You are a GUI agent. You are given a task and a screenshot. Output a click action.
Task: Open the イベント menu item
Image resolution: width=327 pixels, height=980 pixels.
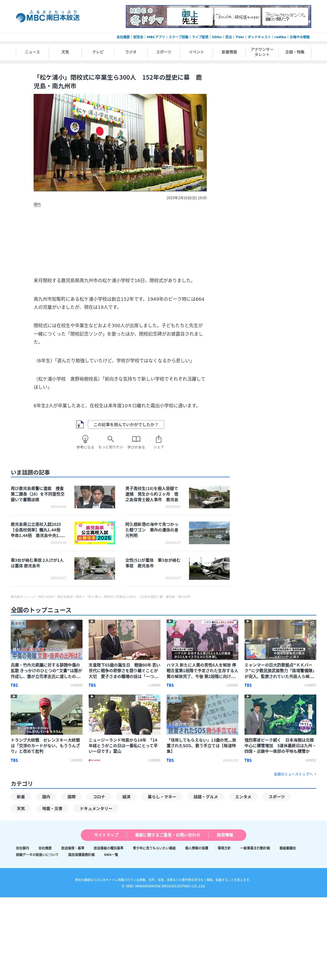tap(196, 52)
